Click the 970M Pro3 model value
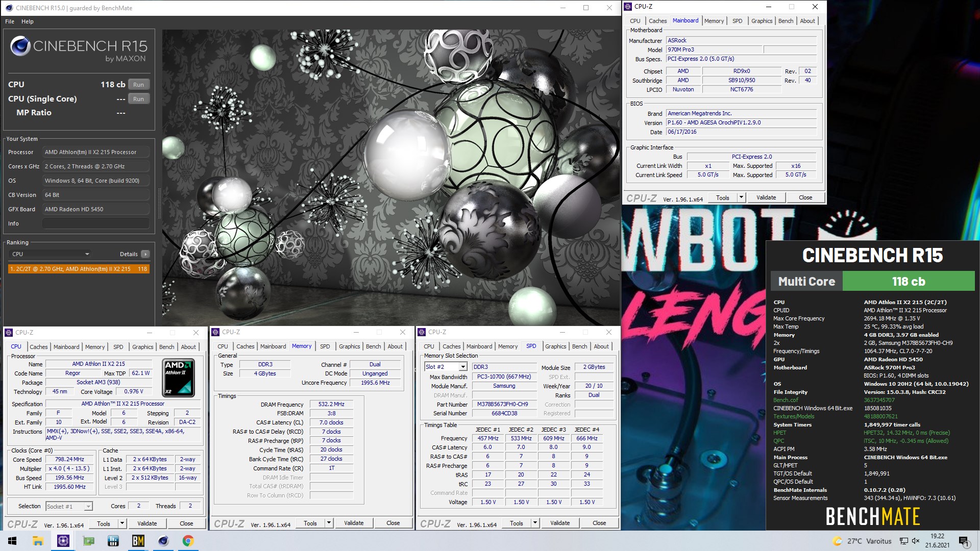 pyautogui.click(x=714, y=49)
